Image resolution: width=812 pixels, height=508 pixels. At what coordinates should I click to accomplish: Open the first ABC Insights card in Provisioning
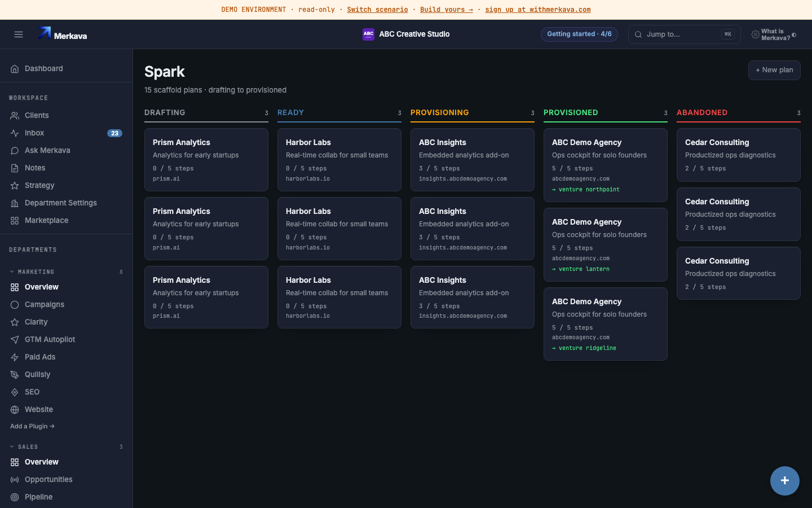(473, 160)
